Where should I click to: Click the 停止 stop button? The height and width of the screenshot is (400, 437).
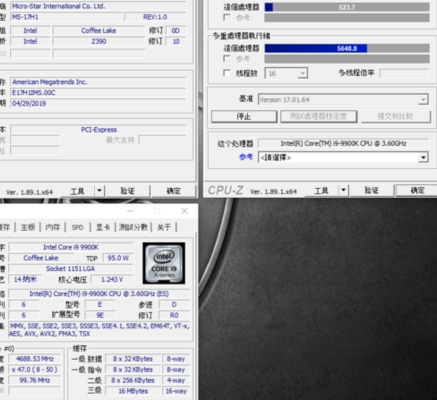[244, 116]
